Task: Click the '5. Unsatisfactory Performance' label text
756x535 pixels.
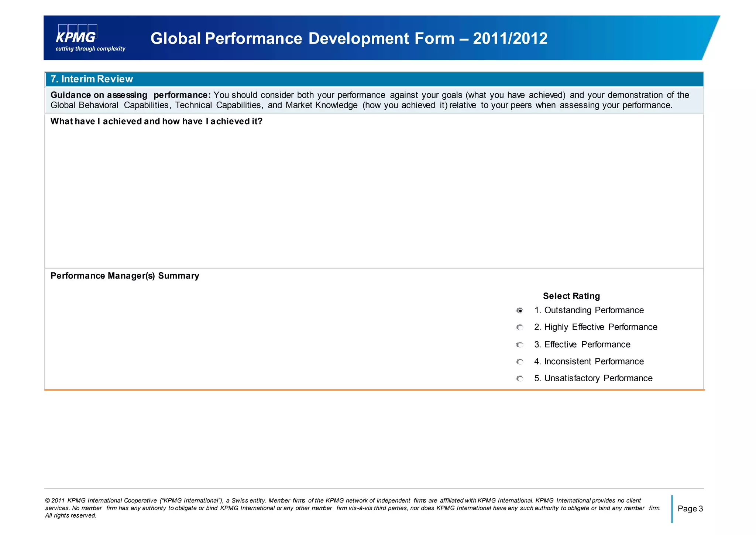Action: 593,378
